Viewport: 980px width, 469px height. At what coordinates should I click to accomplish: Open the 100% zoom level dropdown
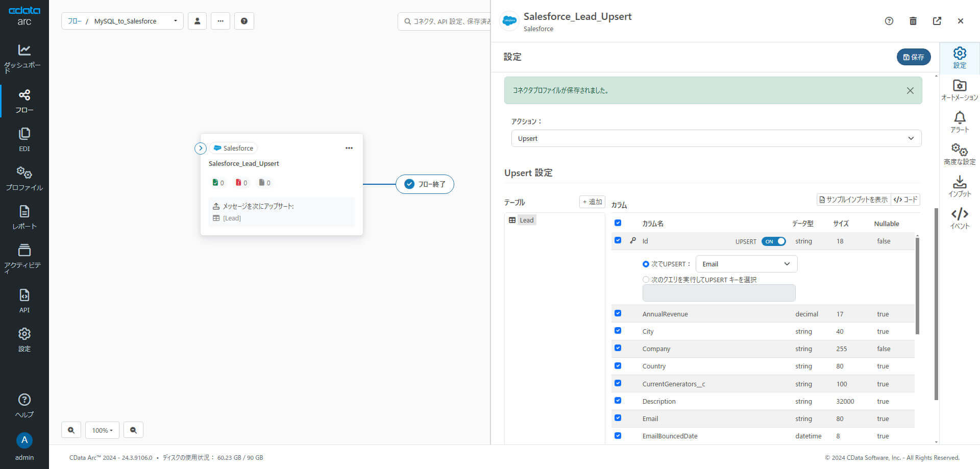102,430
